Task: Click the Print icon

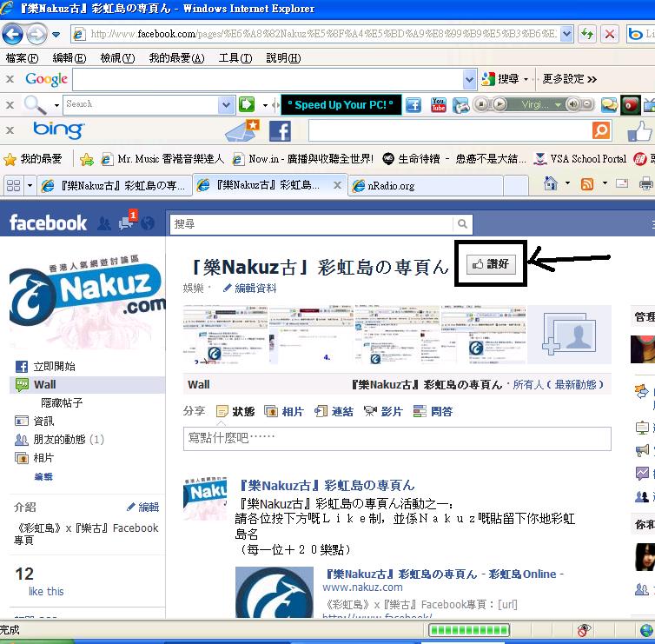Action: click(645, 183)
